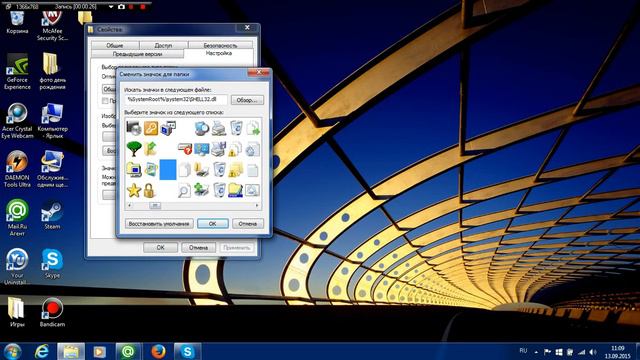Open Skype from the desktop icons
The width and height of the screenshot is (640, 360).
[x=52, y=263]
